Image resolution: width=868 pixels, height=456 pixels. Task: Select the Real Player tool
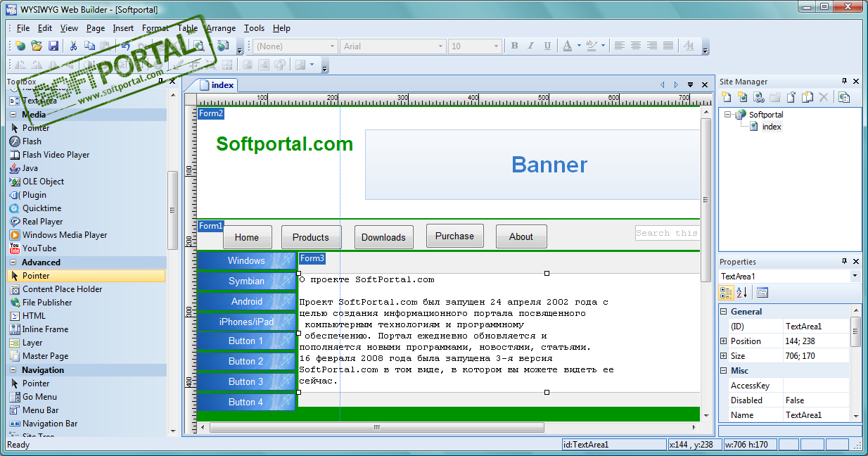pos(42,222)
